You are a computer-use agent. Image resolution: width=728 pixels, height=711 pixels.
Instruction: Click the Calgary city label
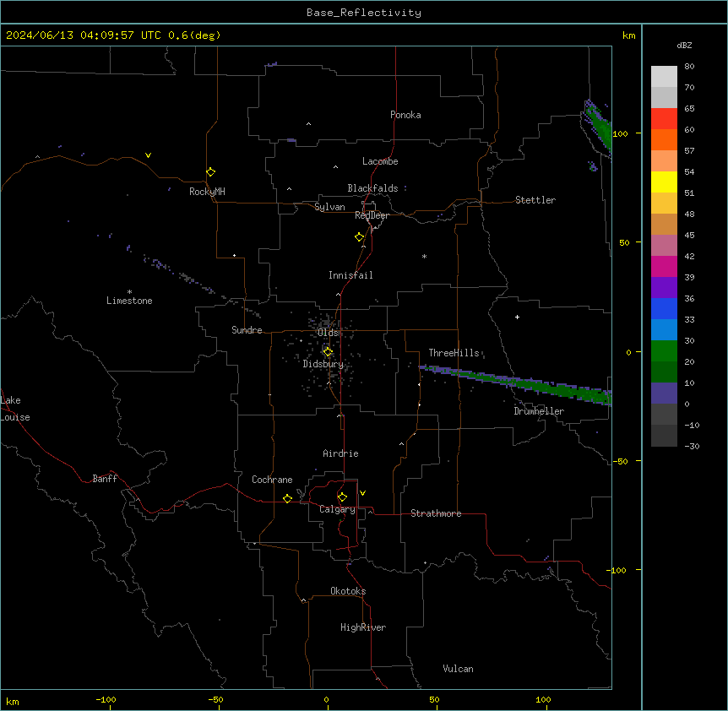point(337,509)
